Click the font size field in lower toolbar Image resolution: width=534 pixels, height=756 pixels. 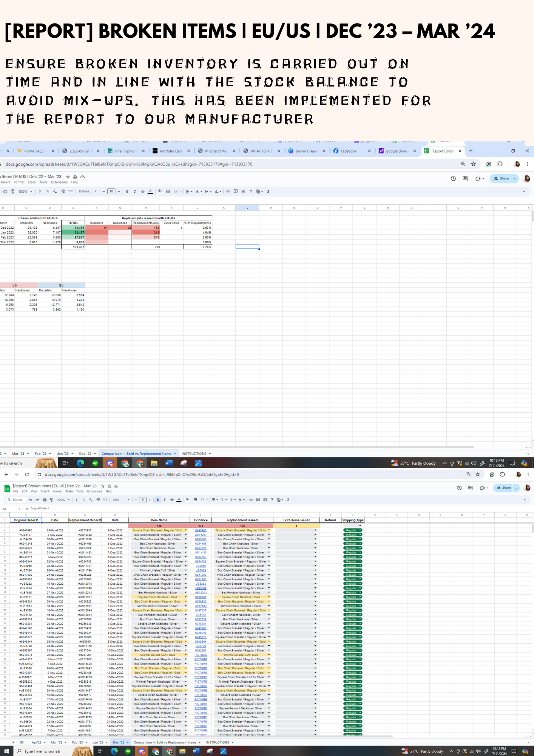[x=143, y=500]
